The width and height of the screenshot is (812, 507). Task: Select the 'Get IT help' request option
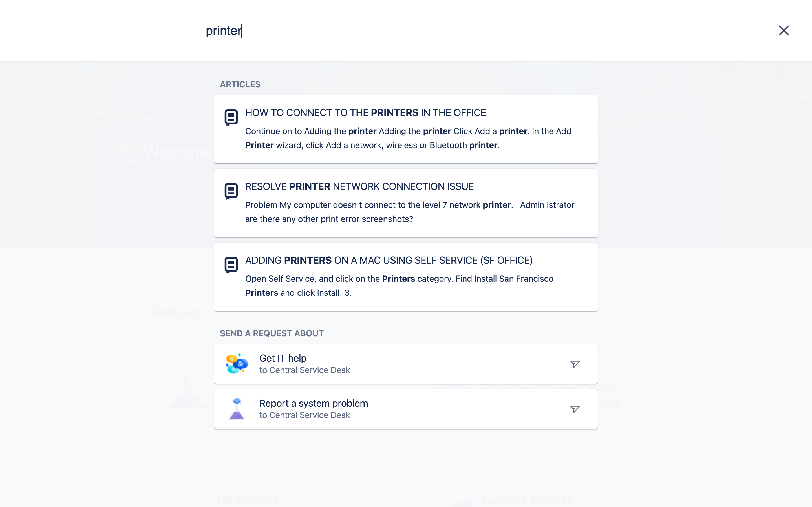point(283,358)
